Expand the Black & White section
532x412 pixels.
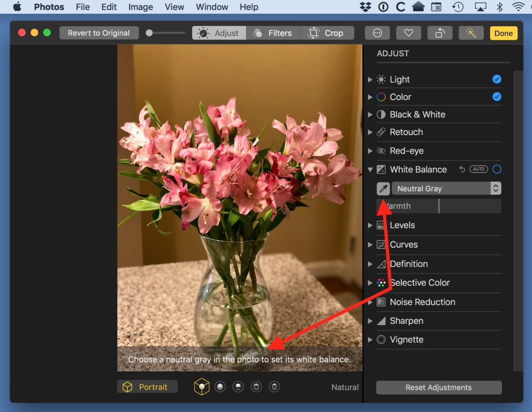[x=370, y=115]
